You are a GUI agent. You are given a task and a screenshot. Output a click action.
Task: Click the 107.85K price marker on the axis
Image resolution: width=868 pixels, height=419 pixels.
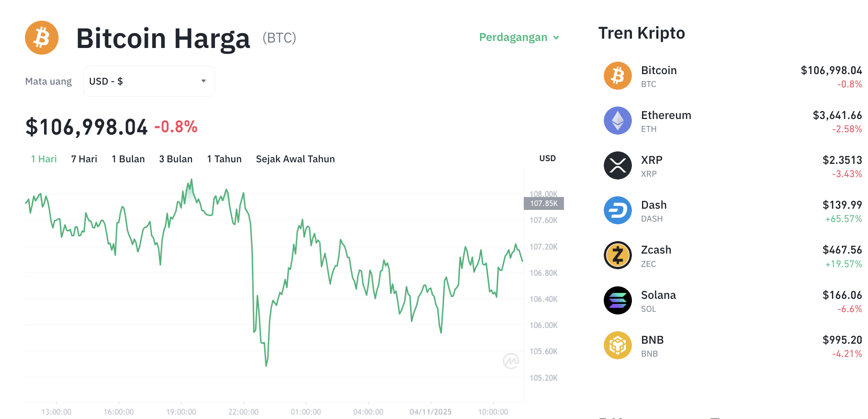coord(544,203)
